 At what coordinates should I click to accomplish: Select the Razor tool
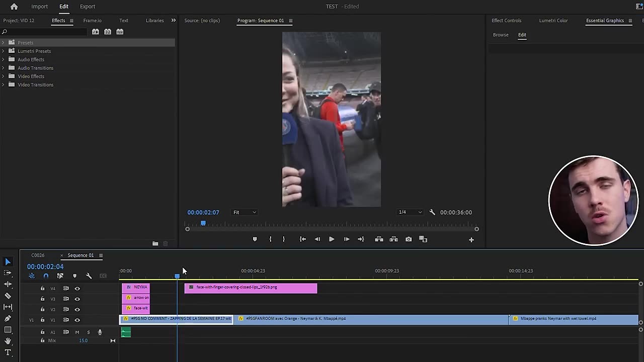pyautogui.click(x=8, y=296)
